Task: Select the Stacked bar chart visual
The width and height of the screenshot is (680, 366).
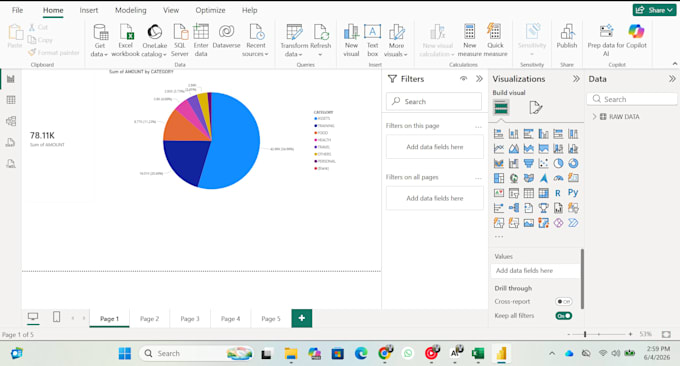Action: [499, 134]
